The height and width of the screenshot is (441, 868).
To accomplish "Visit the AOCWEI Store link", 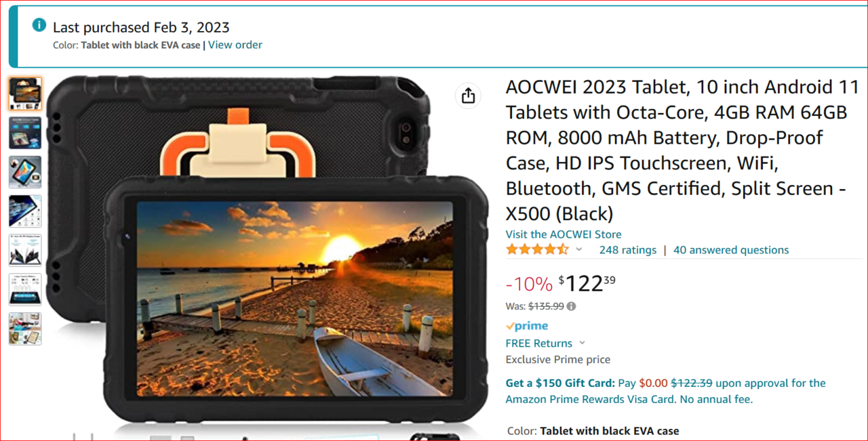I will tap(564, 234).
